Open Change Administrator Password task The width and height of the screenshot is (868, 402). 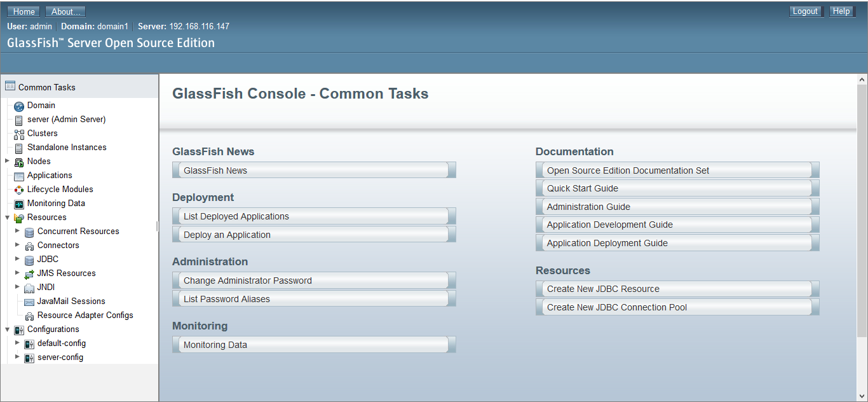click(314, 281)
